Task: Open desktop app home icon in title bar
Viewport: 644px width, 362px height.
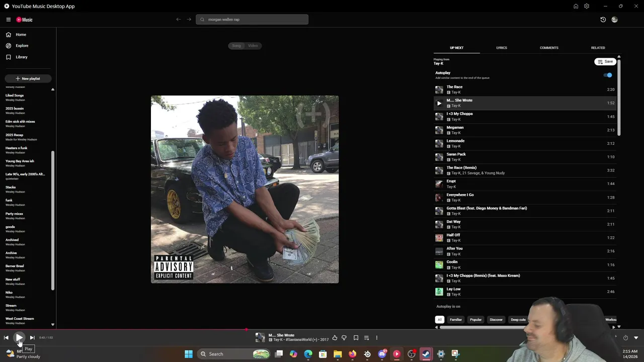Action: tap(576, 6)
